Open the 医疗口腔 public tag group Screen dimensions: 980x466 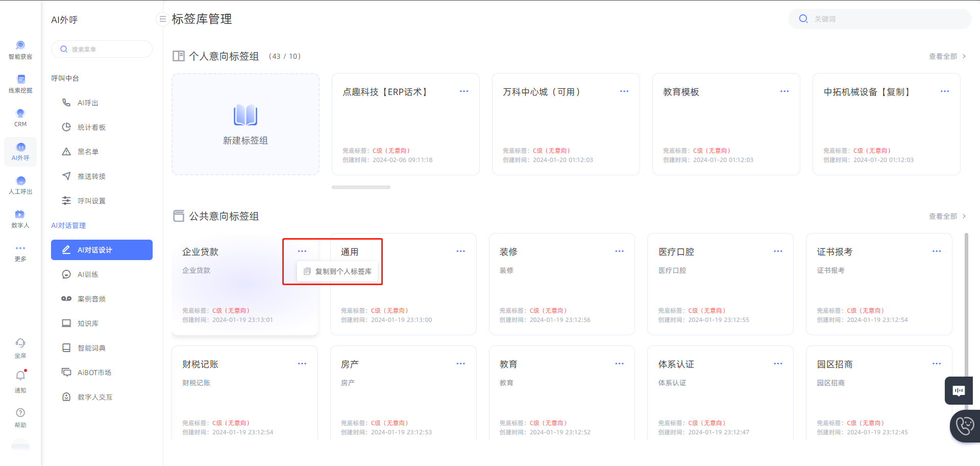coord(720,284)
